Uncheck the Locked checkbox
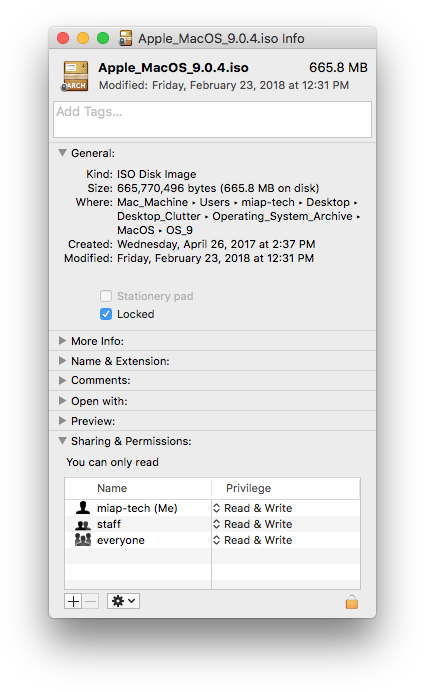This screenshot has width=424, height=692. tap(106, 314)
